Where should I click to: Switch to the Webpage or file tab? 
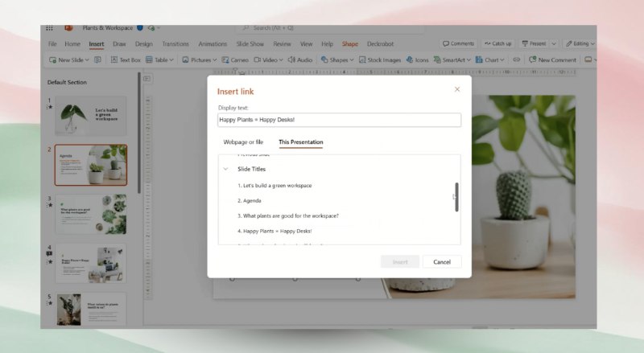(x=243, y=142)
